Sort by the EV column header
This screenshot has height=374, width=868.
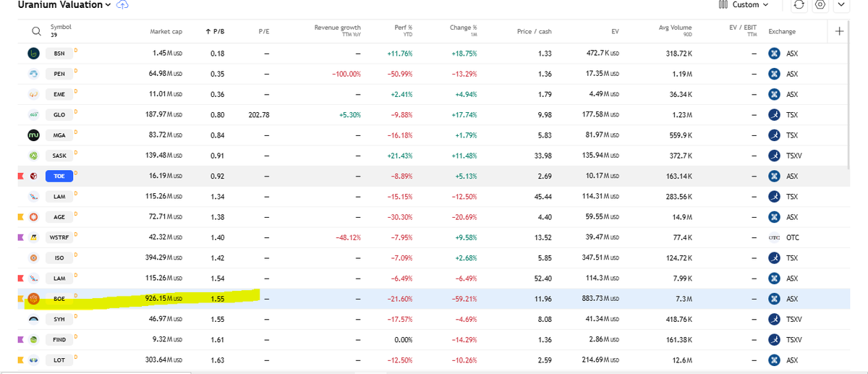click(x=614, y=32)
